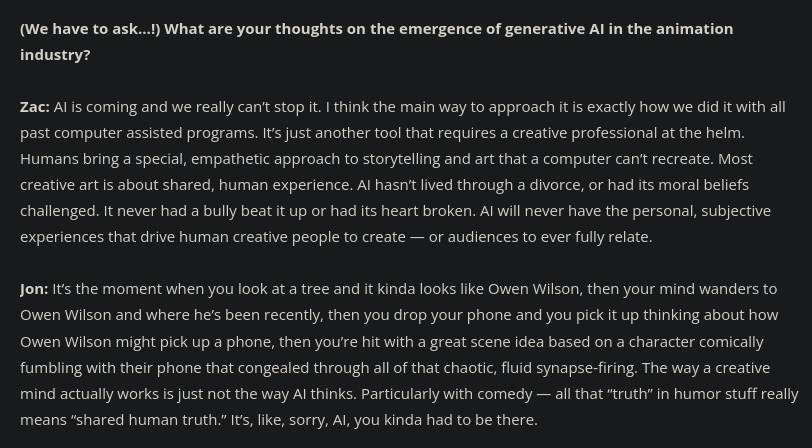
Task: Click the "Zac:" speaker label
Action: 34,107
